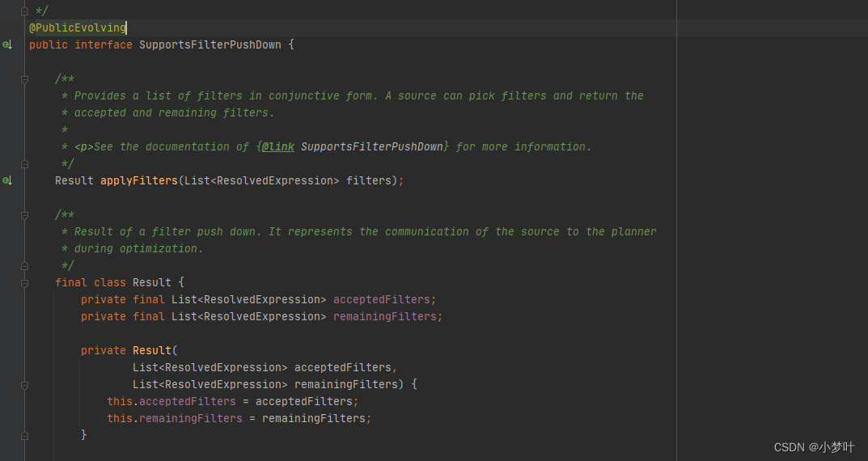Click the 'final class' keywords of Result

click(x=91, y=283)
